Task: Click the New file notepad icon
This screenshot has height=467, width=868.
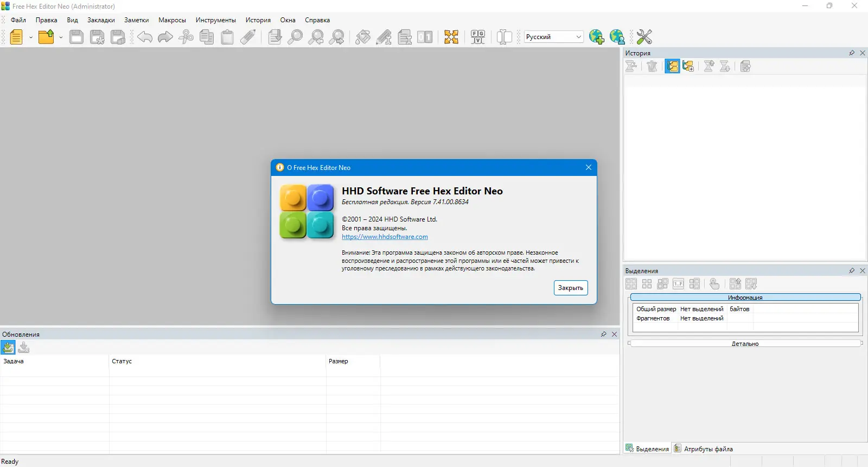Action: click(17, 37)
